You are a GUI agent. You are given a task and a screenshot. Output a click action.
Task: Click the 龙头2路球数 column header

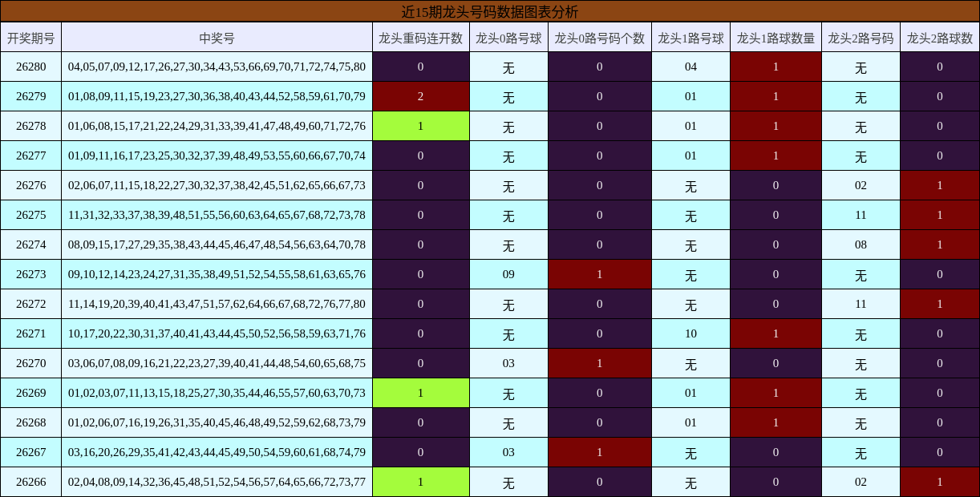940,37
